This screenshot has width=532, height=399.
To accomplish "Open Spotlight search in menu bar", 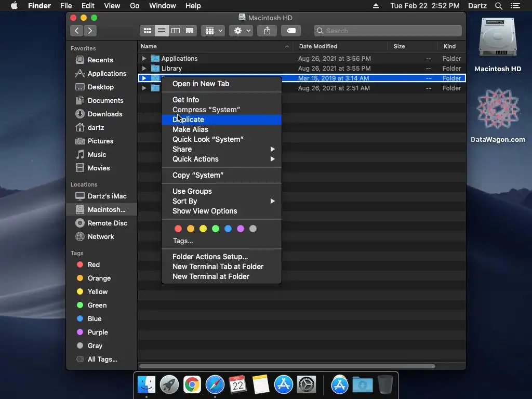I will [499, 6].
